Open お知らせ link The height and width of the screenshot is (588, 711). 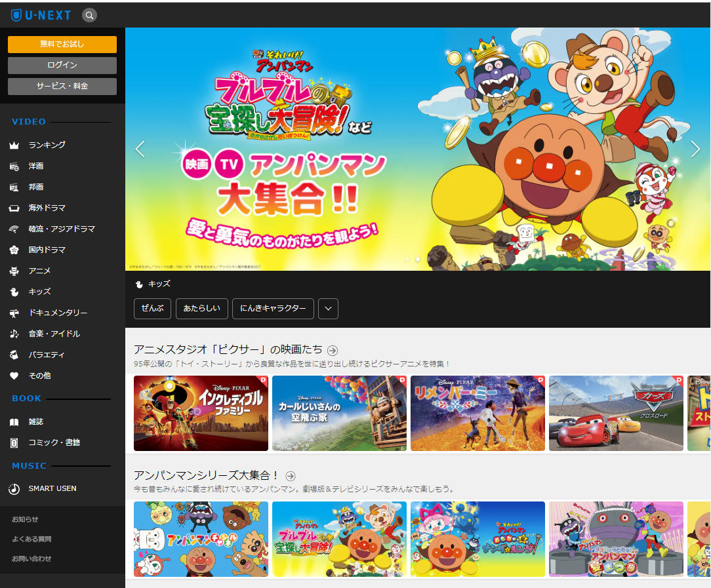[26, 520]
